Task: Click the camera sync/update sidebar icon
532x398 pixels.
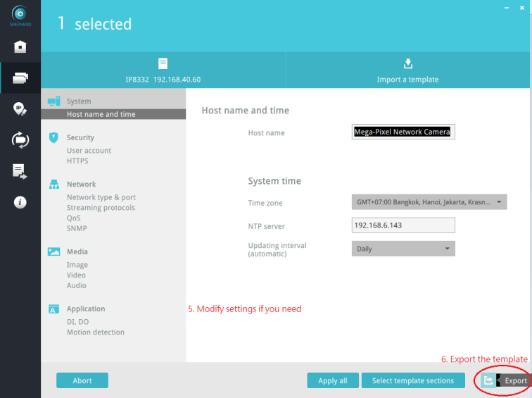Action: (20, 139)
